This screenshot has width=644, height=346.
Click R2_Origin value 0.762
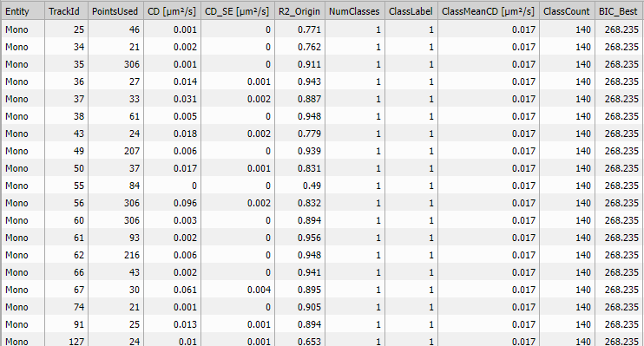pyautogui.click(x=309, y=47)
